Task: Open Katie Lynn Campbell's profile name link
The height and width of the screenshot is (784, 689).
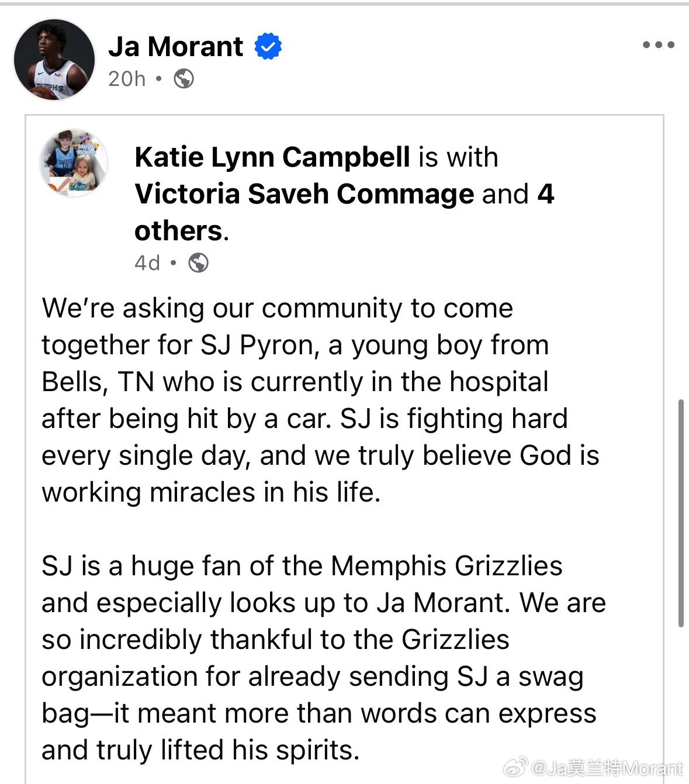Action: (272, 157)
